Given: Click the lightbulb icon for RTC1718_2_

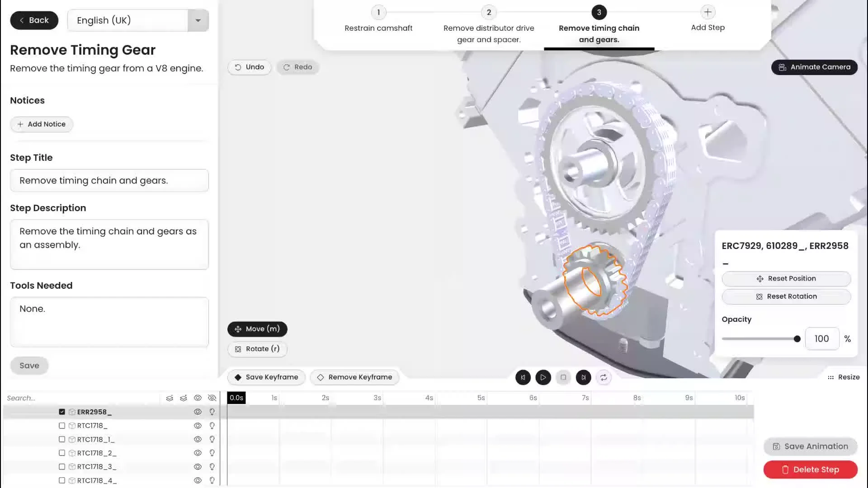Looking at the screenshot, I should [x=212, y=453].
